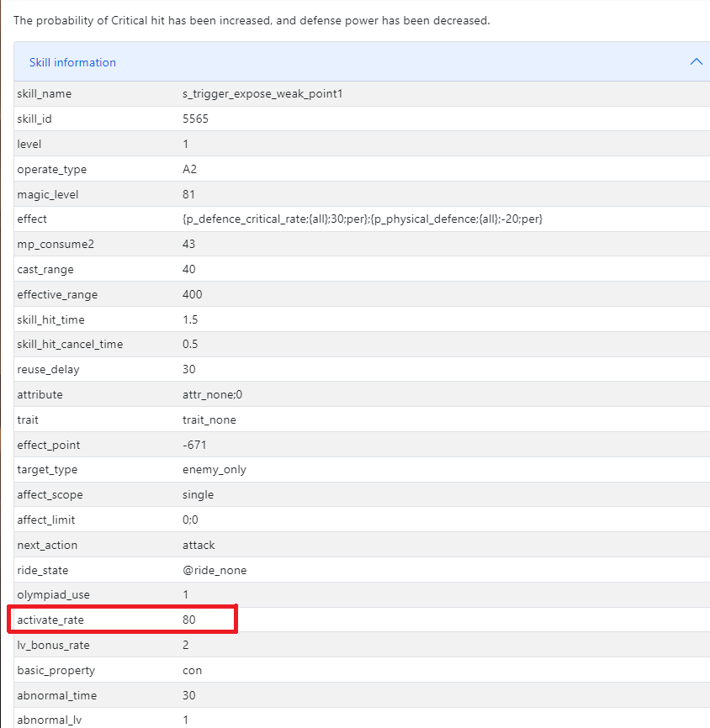Click the Critical hit description text
The image size is (710, 728).
click(x=251, y=20)
